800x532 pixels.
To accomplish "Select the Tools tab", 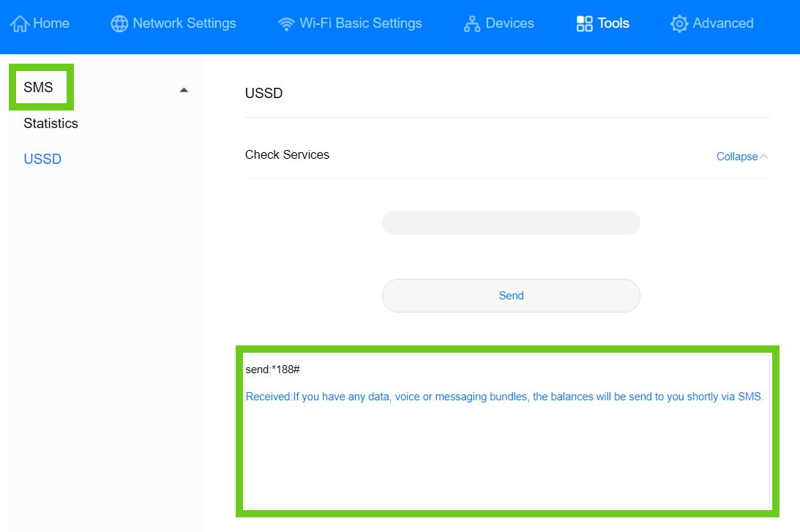I will 602,23.
